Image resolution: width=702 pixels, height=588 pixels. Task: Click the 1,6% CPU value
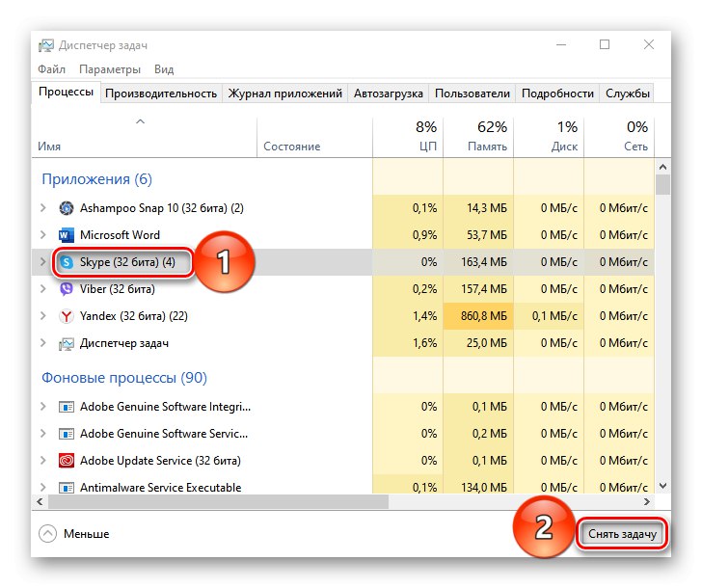point(424,343)
